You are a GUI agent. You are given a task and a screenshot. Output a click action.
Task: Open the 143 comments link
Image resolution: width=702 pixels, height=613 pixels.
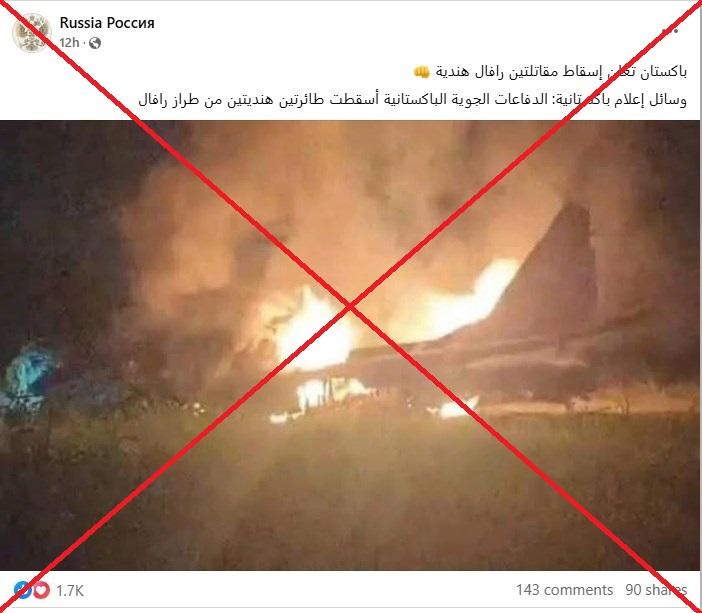(564, 590)
